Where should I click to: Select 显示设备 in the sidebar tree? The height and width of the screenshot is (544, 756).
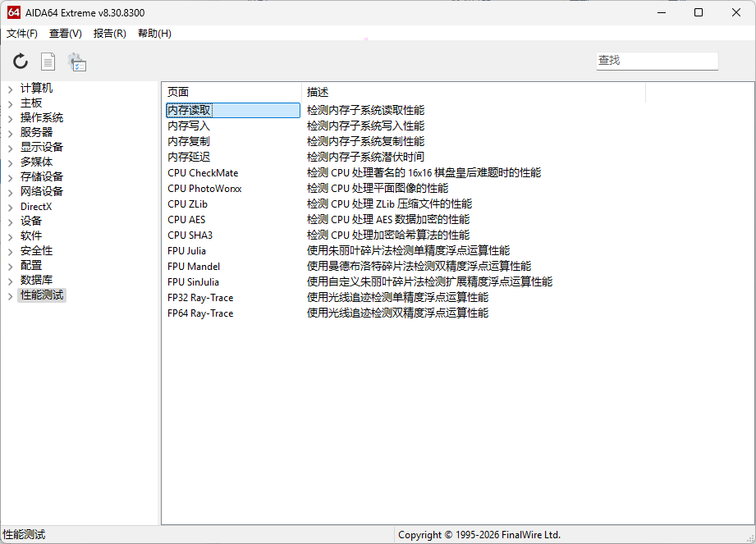42,148
